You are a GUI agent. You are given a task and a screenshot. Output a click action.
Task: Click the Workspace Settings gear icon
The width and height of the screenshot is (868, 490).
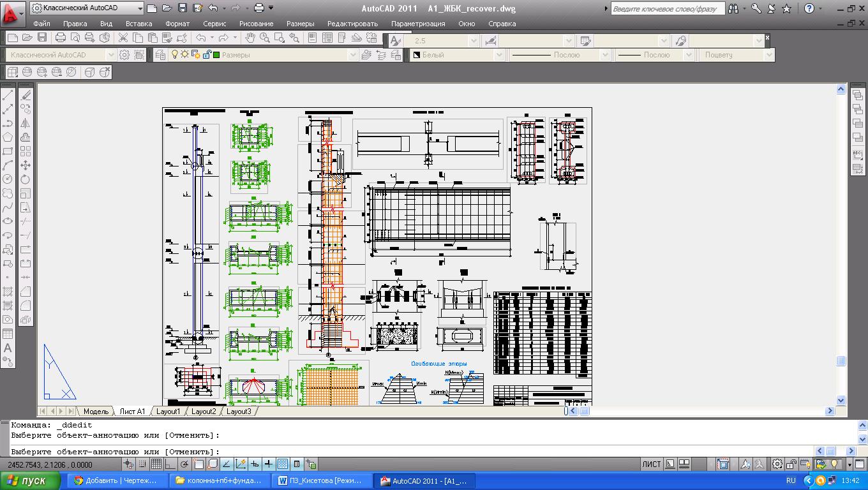[x=124, y=55]
